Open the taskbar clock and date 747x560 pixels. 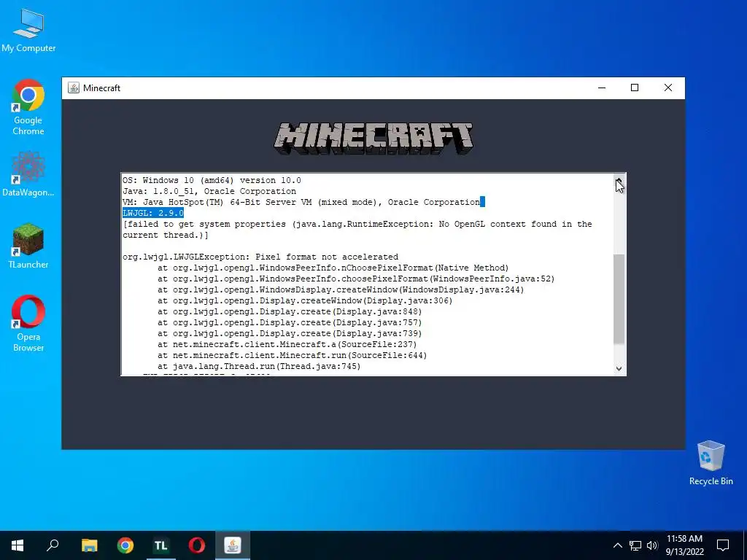[x=684, y=545]
